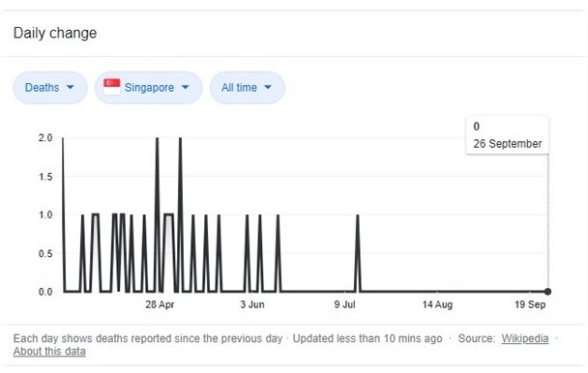Click the arrow next to Deaths
The height and width of the screenshot is (373, 588).
(71, 87)
